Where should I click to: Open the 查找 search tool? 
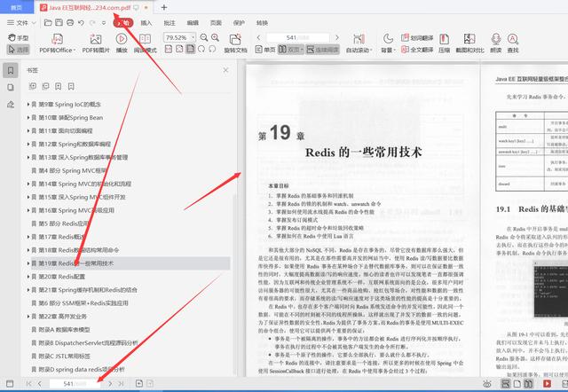(x=513, y=43)
